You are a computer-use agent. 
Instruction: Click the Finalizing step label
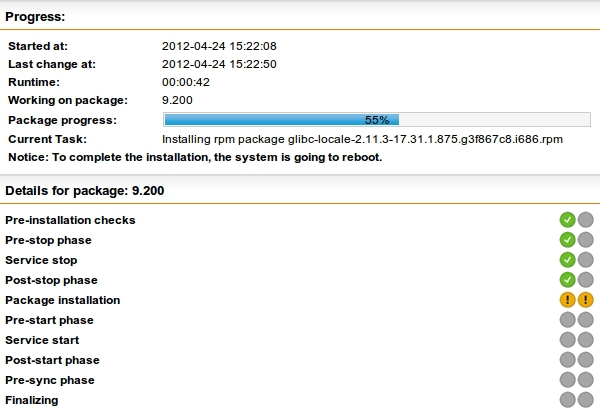[x=32, y=400]
